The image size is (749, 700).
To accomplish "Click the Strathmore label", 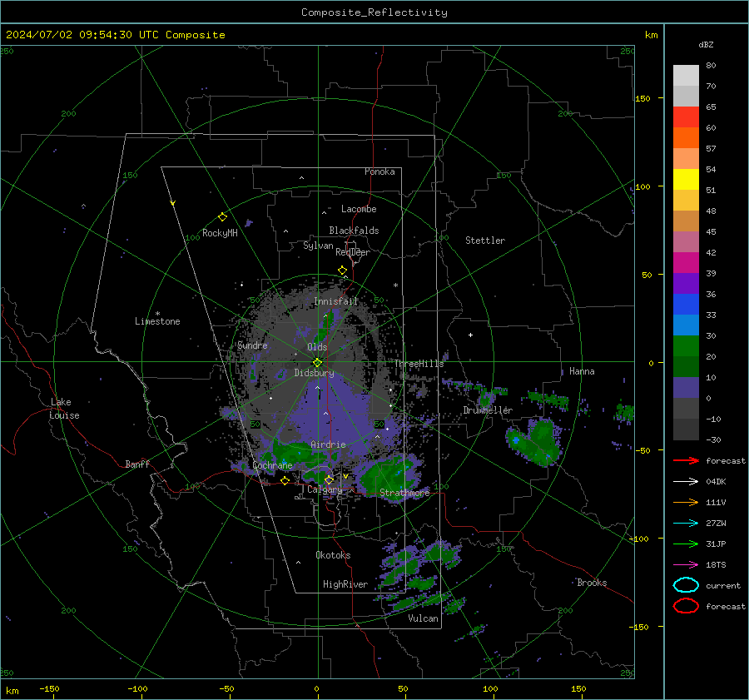I will coord(404,493).
